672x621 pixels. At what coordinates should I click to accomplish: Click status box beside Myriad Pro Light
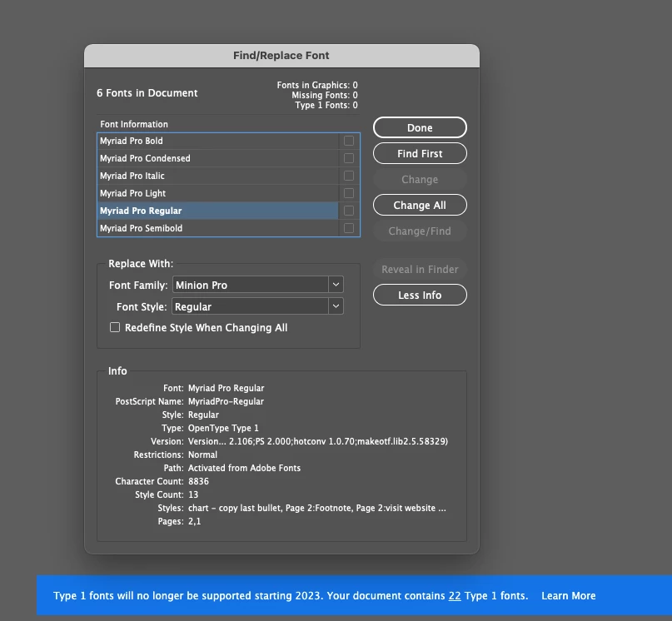[349, 193]
